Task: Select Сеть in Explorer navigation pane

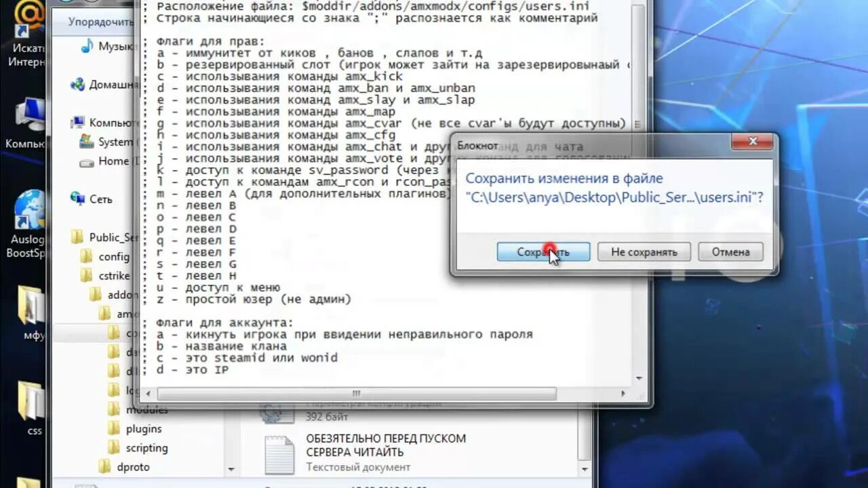Action: (x=92, y=199)
